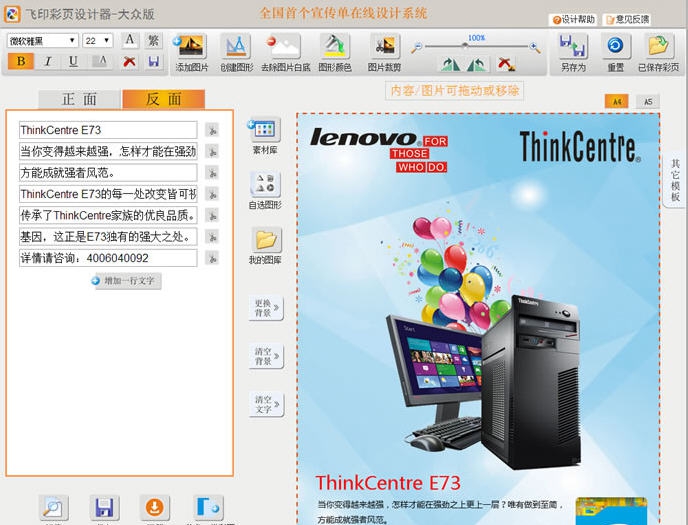
Task: Select the Lenovo logo on the canvas
Action: click(379, 150)
